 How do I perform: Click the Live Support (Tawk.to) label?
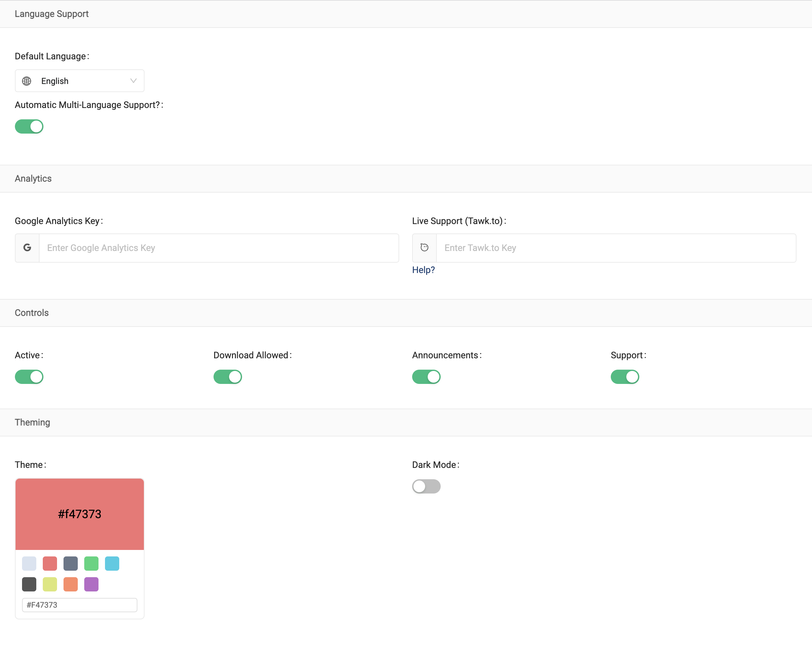coord(459,221)
